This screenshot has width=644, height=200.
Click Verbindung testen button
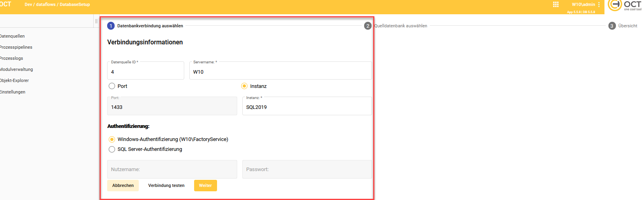coord(166,185)
